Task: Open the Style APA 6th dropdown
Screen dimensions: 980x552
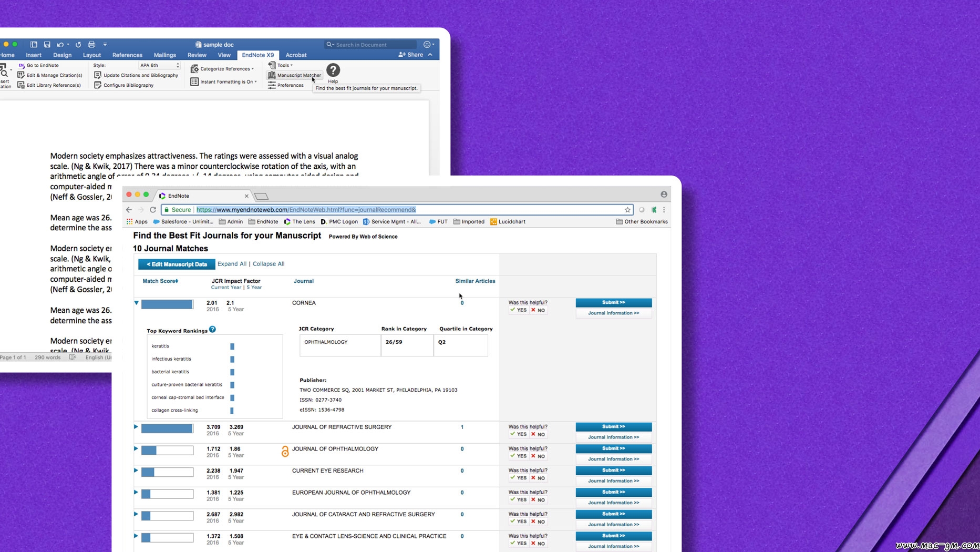Action: [159, 65]
